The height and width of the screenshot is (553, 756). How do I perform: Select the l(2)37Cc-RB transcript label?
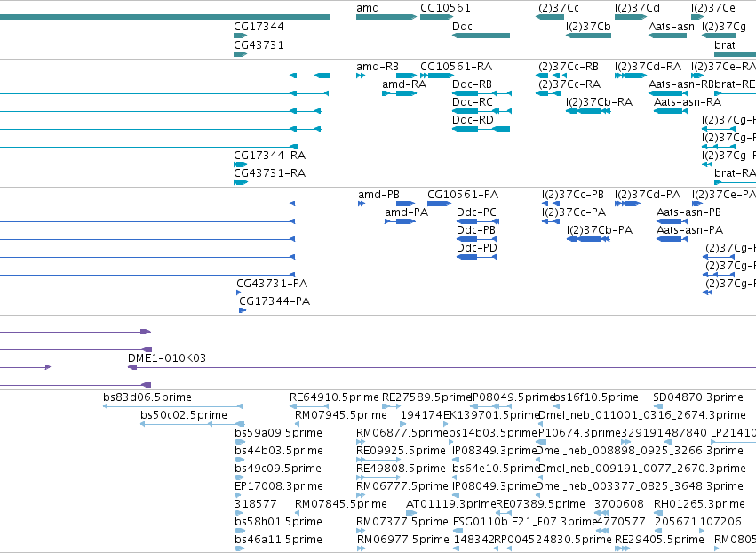(567, 67)
